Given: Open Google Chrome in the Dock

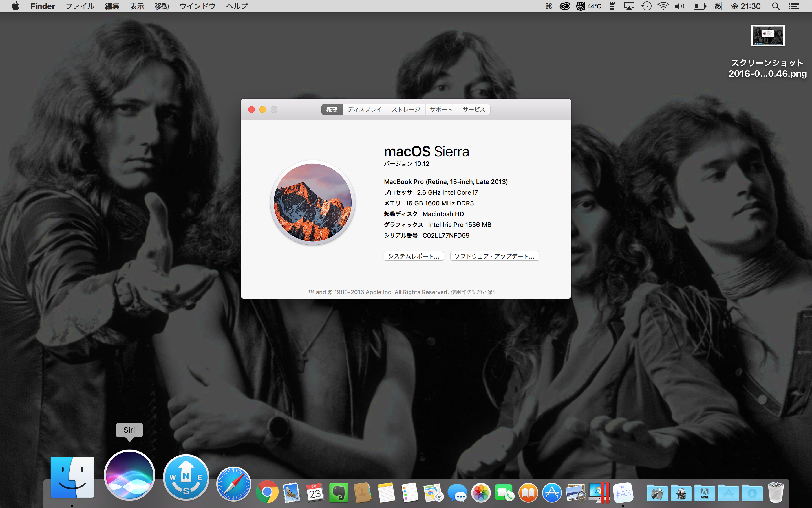Looking at the screenshot, I should pyautogui.click(x=267, y=492).
